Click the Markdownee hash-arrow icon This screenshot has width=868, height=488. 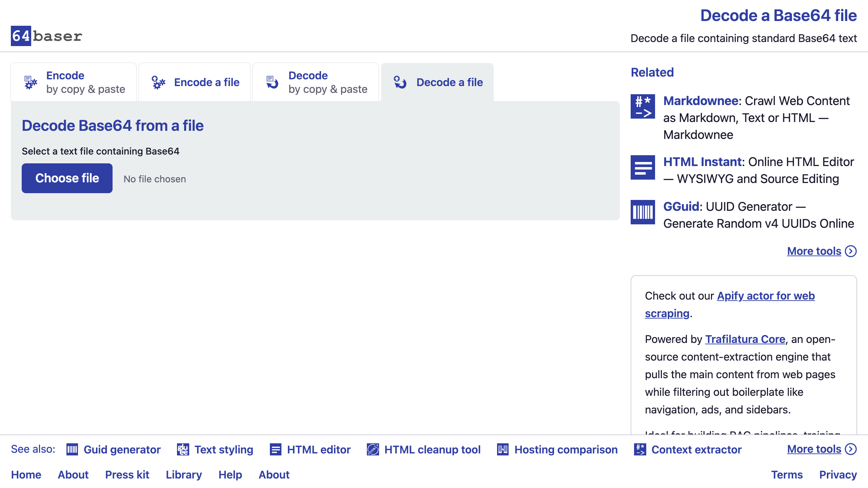coord(643,106)
